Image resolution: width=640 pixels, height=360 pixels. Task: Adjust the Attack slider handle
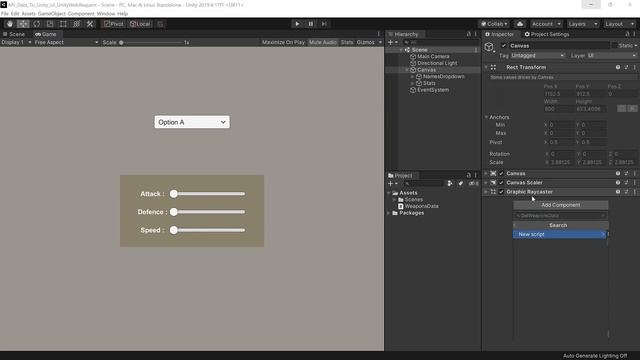[174, 194]
